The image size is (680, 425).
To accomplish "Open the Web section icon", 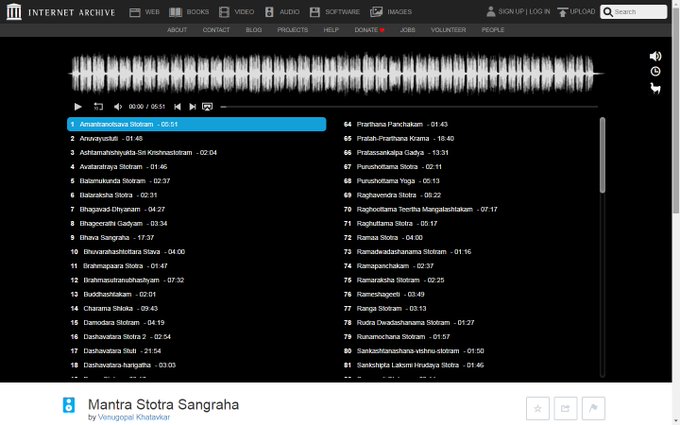I will [135, 12].
